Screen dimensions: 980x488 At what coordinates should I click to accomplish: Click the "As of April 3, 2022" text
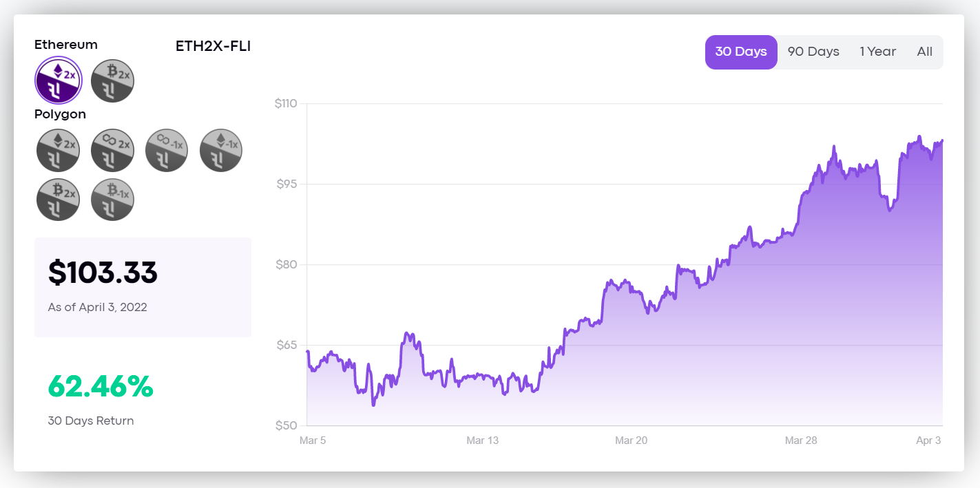(x=97, y=307)
